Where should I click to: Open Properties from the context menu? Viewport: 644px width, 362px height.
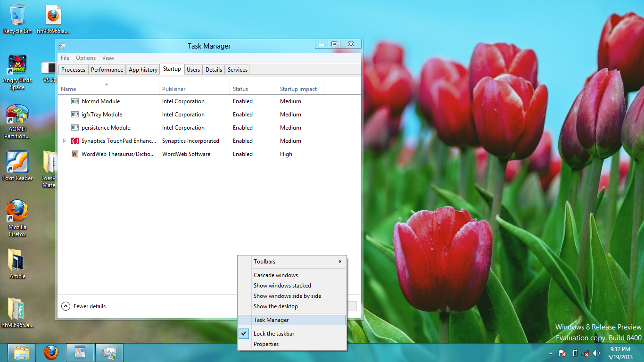(x=292, y=344)
